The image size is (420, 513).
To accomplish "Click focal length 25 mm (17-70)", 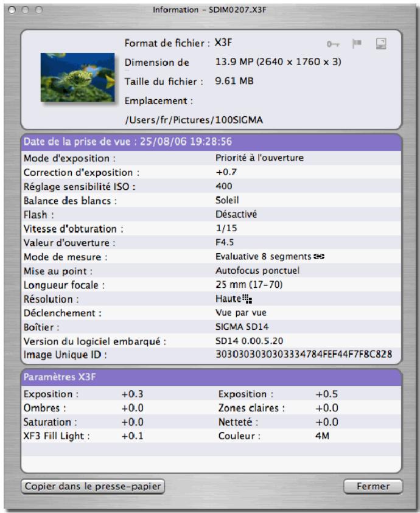I will [249, 285].
